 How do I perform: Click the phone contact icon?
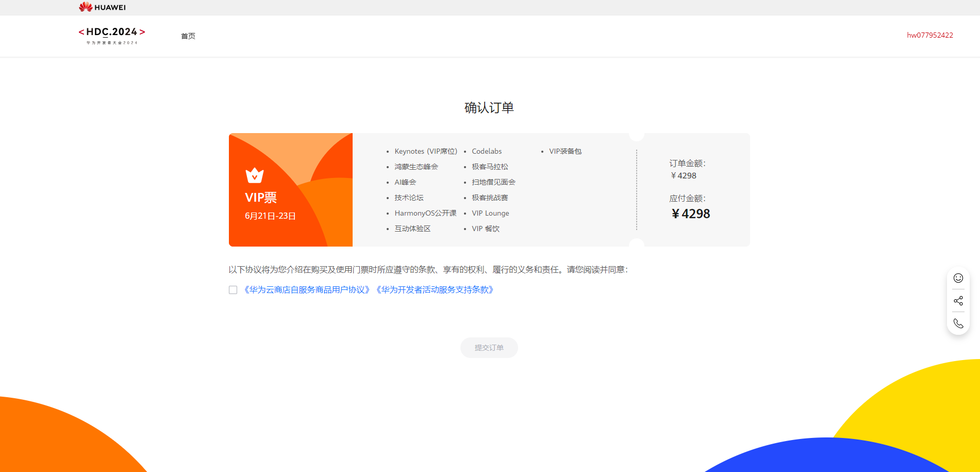click(958, 323)
